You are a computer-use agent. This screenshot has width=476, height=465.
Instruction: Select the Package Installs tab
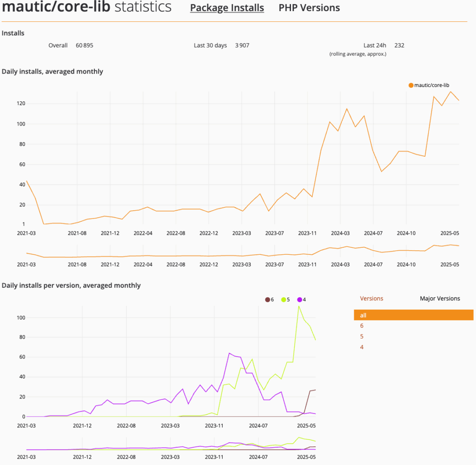click(227, 7)
